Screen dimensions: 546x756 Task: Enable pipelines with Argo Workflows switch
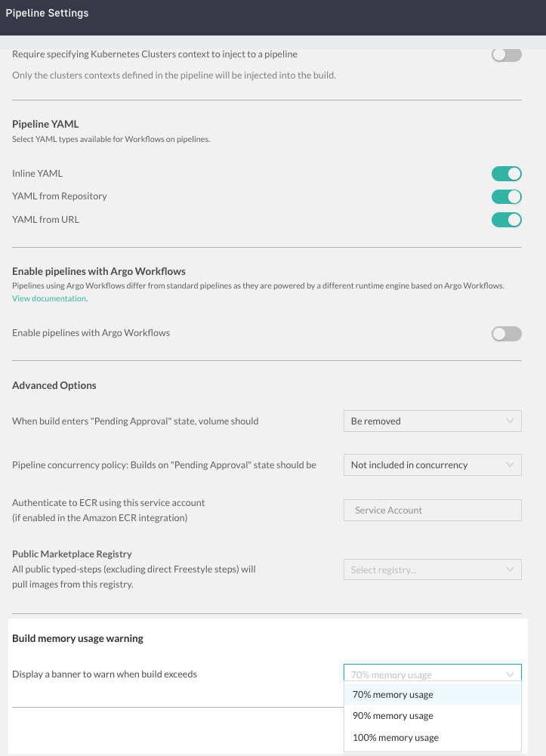pyautogui.click(x=507, y=334)
